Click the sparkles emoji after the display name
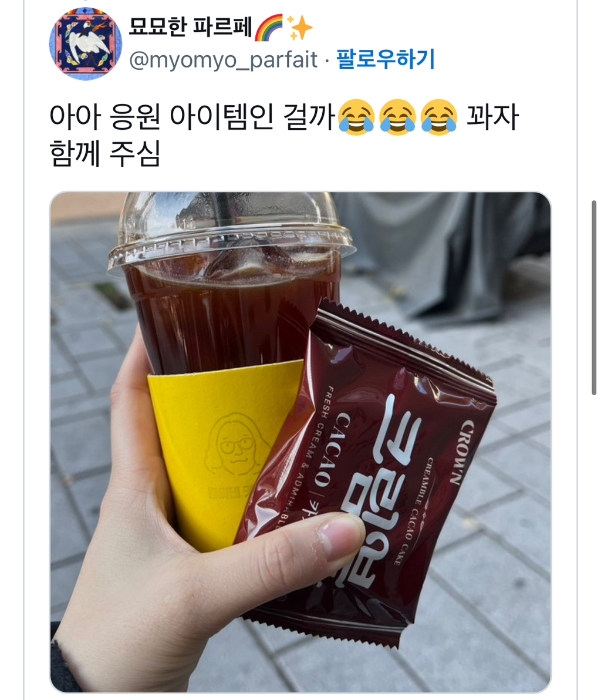This screenshot has width=601, height=700. pos(299,28)
